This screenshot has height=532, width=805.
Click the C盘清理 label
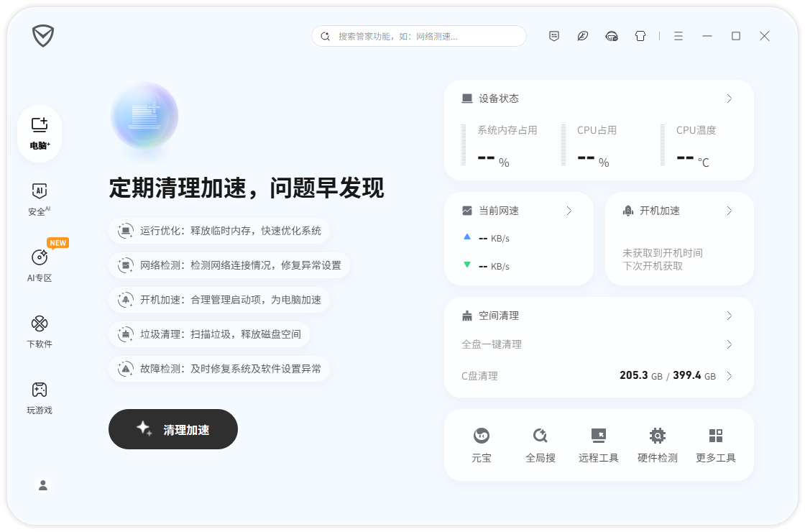[x=479, y=376]
